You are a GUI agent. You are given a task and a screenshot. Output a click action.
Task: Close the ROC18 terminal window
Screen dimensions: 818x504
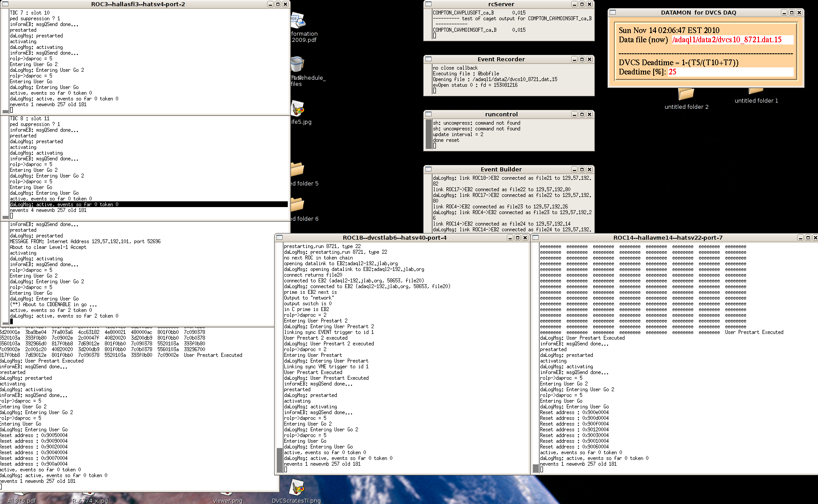click(525, 237)
